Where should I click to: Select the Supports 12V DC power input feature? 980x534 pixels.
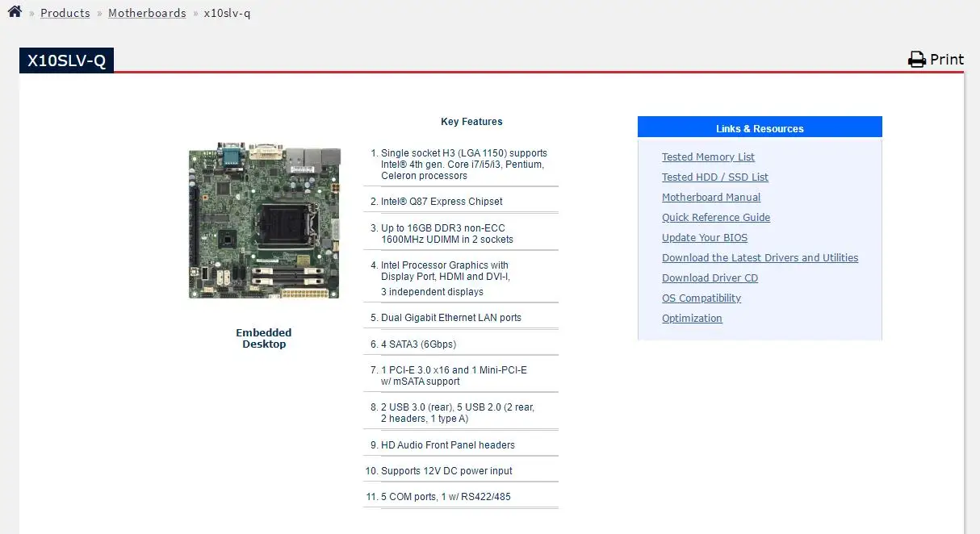pos(446,471)
